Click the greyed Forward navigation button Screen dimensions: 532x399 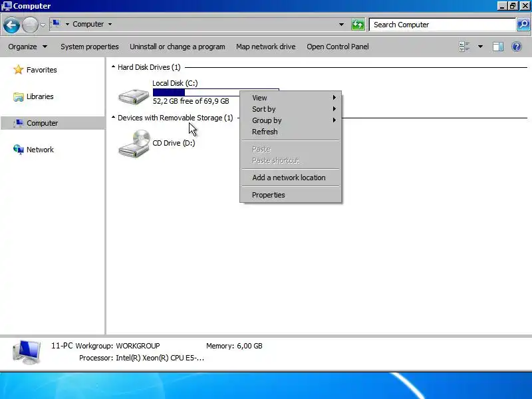[30, 25]
